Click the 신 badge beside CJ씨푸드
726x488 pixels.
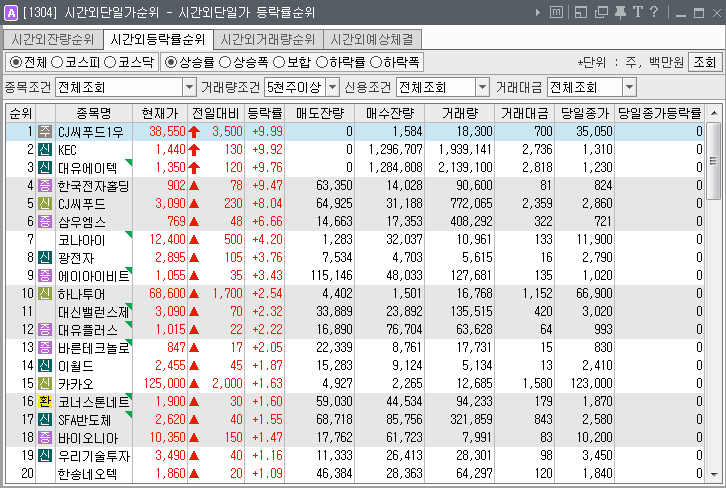[x=44, y=204]
